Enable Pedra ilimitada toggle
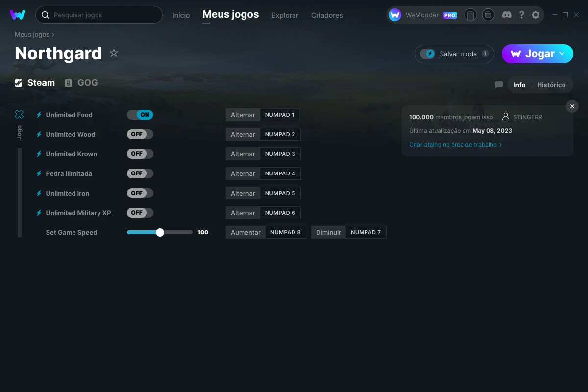 [140, 173]
